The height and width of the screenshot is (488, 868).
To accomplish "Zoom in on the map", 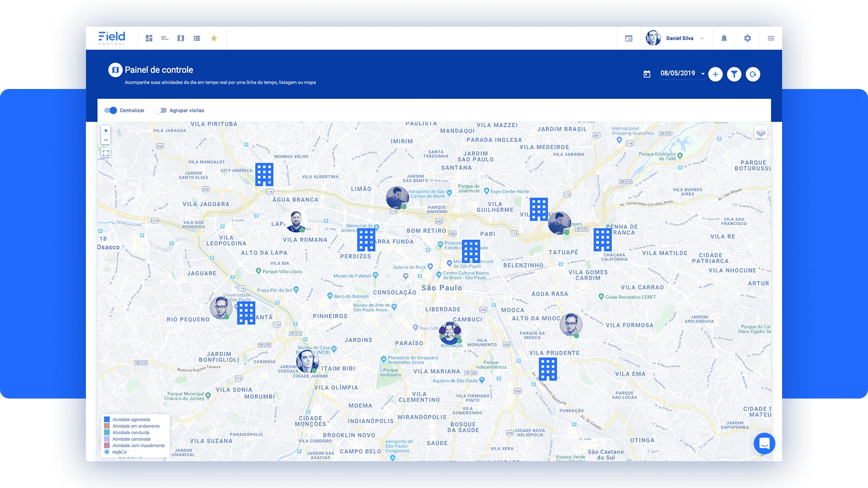I will (x=106, y=131).
